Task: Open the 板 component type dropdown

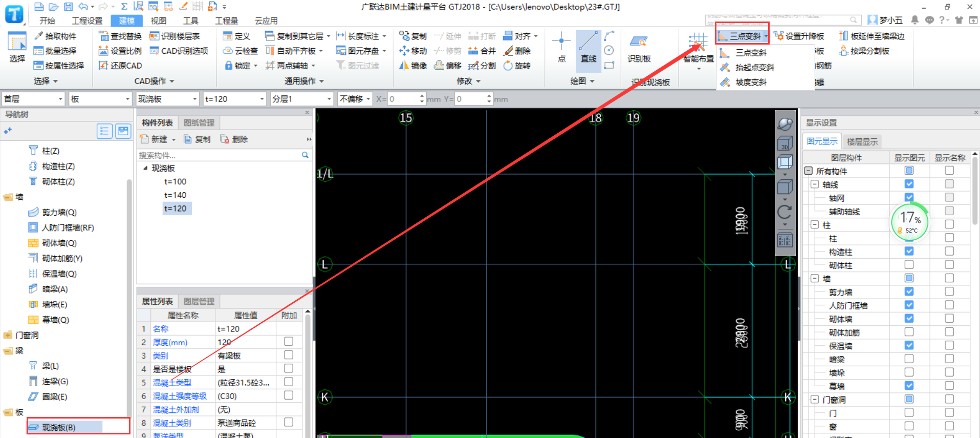Action: pyautogui.click(x=100, y=99)
